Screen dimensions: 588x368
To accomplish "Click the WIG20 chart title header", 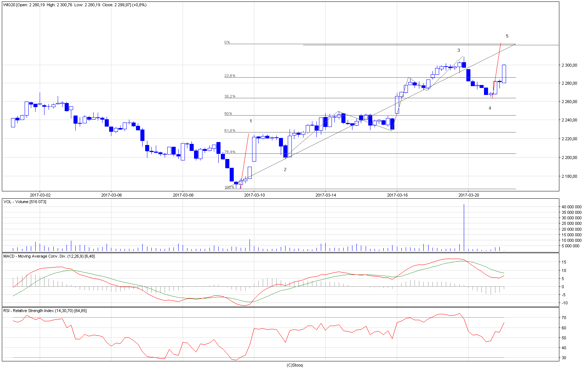I will (75, 5).
